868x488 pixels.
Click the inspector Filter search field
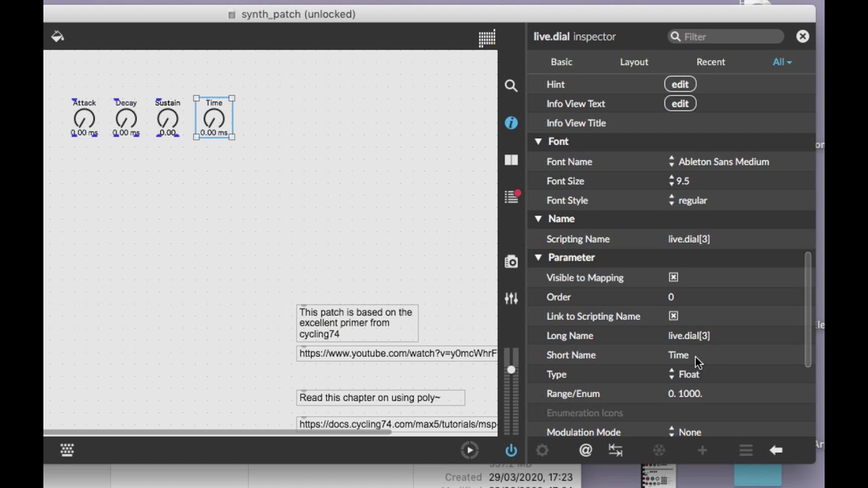726,37
